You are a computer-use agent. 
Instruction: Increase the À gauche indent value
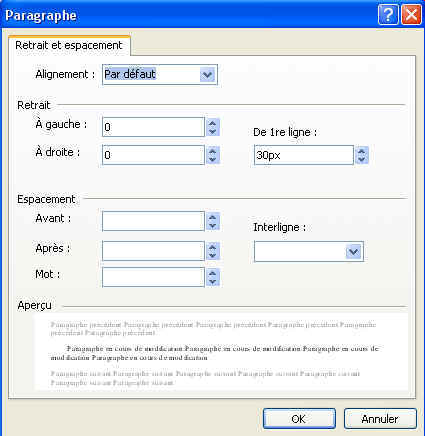(x=213, y=123)
